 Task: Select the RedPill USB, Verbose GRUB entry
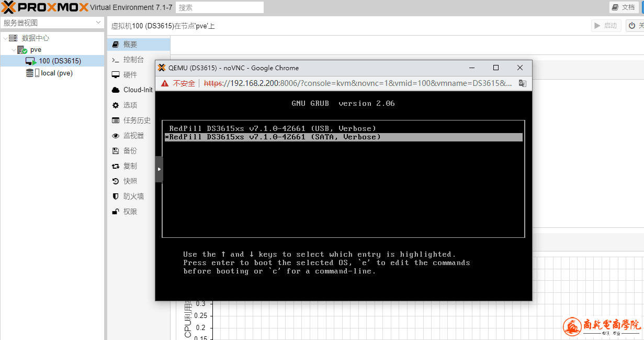(273, 128)
